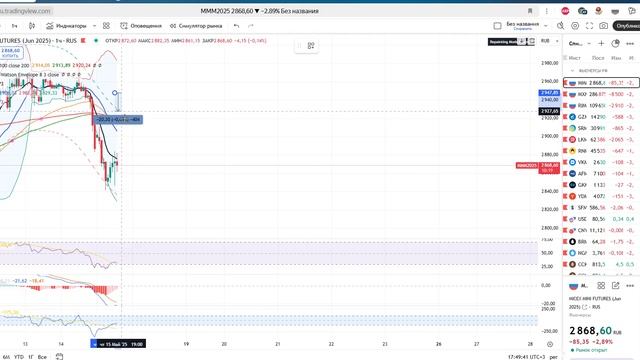Enter fullscreen mode

click(x=589, y=26)
